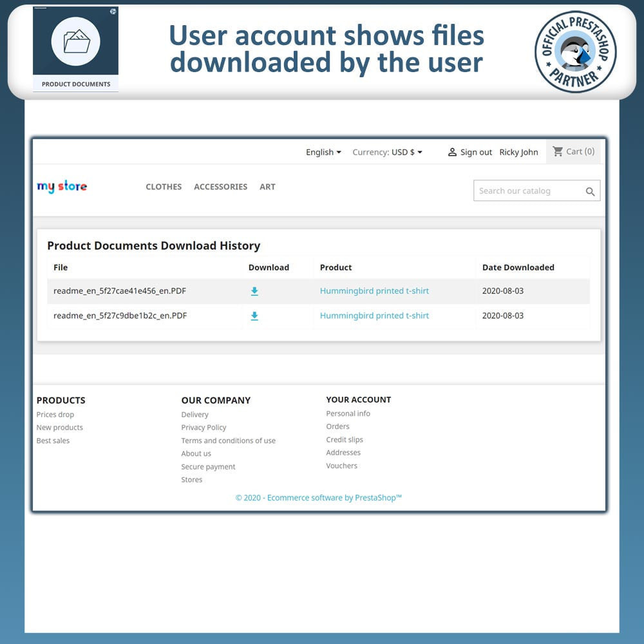
Task: View the Prices drop page
Action: pos(55,414)
